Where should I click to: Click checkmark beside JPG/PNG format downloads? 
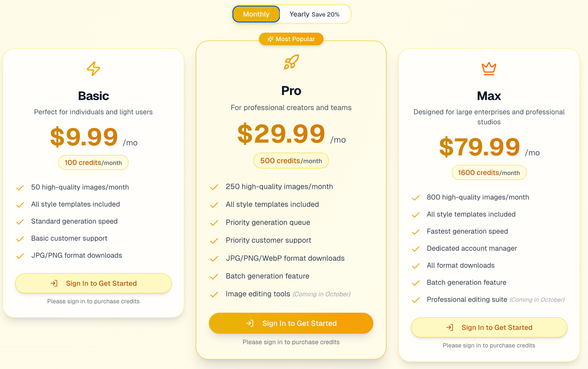[x=20, y=256]
